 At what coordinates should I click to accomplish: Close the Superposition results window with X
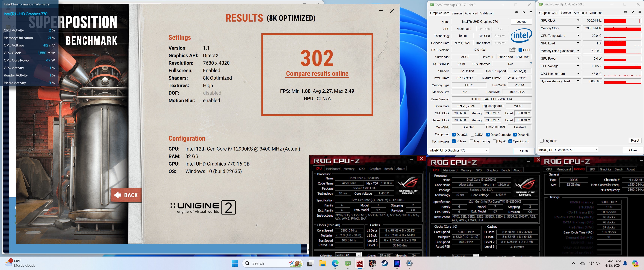point(392,11)
